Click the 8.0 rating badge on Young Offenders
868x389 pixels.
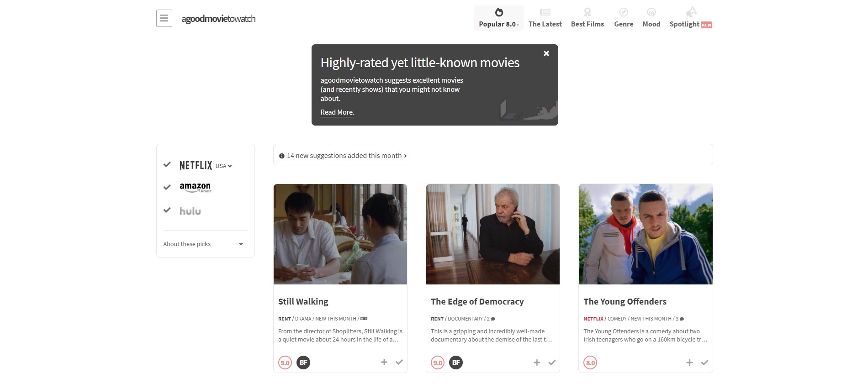click(x=590, y=363)
